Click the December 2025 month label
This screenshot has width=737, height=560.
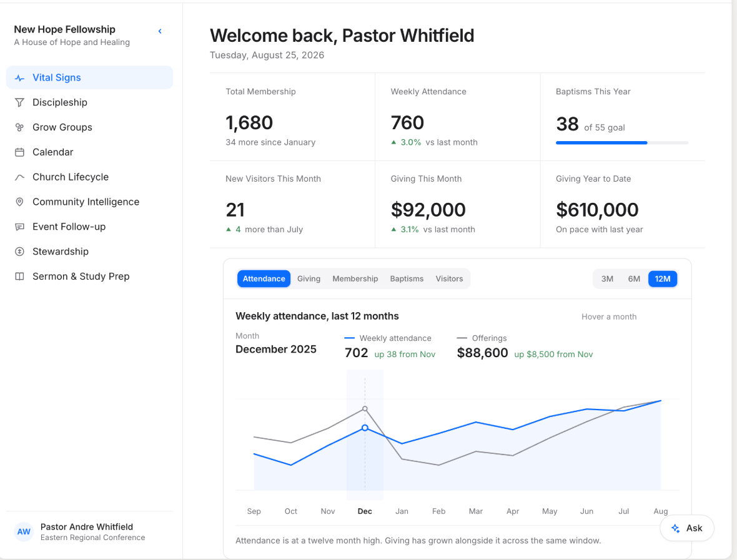pos(276,350)
